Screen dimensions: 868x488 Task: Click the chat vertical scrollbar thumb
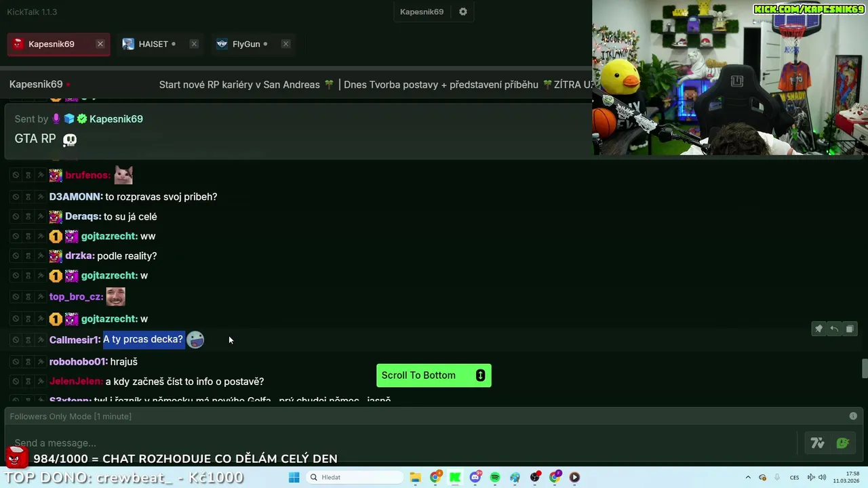coord(865,369)
